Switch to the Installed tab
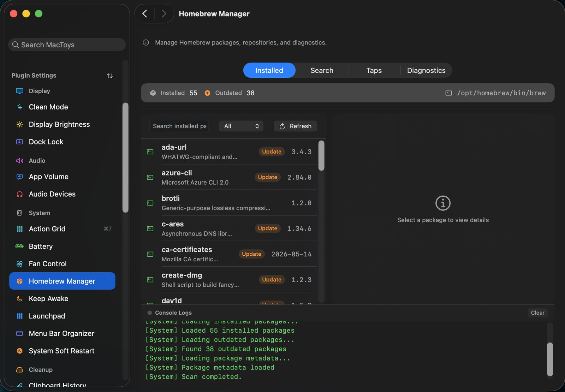The width and height of the screenshot is (565, 392). pos(269,70)
